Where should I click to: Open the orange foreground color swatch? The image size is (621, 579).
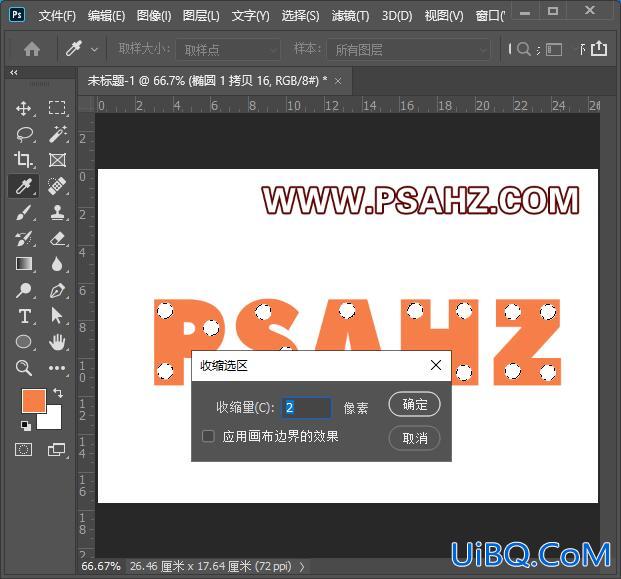(34, 400)
